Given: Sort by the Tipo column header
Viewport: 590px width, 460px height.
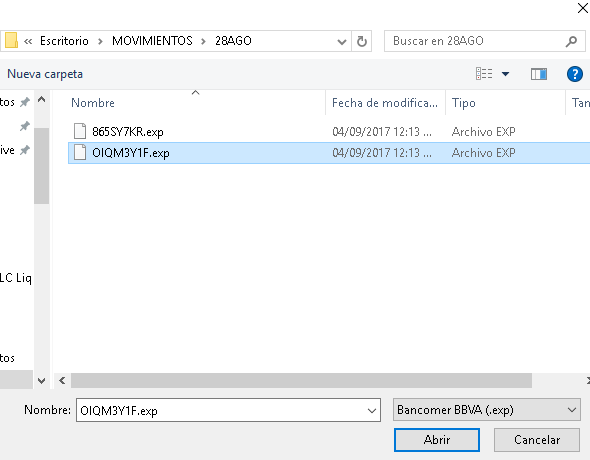Looking at the screenshot, I should point(464,103).
